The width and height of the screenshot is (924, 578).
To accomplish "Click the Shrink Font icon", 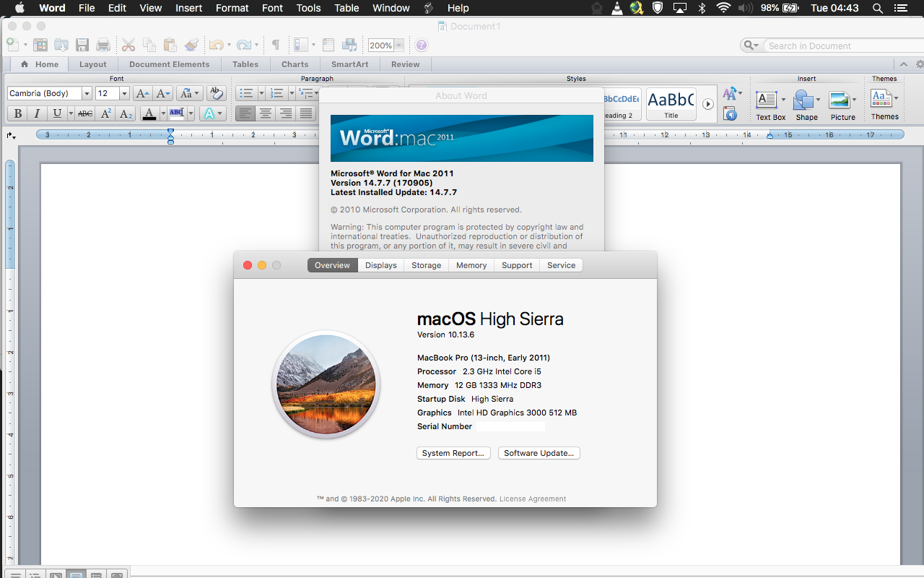I will [163, 93].
